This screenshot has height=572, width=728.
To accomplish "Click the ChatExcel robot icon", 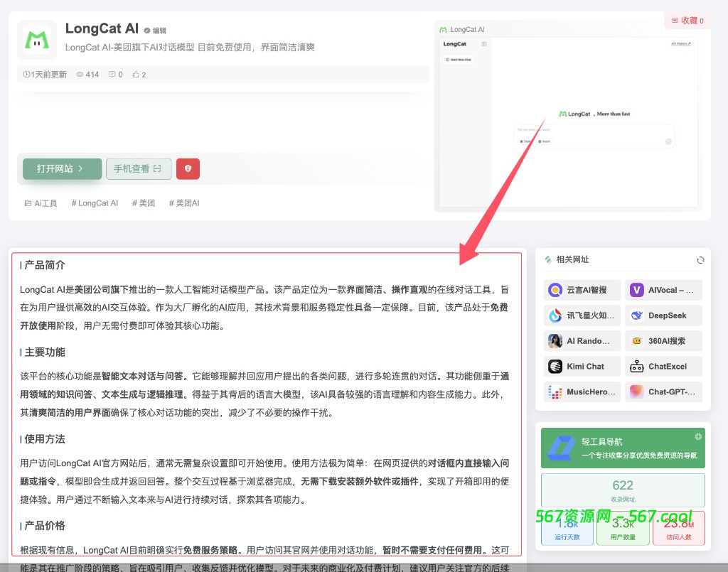I will (637, 366).
